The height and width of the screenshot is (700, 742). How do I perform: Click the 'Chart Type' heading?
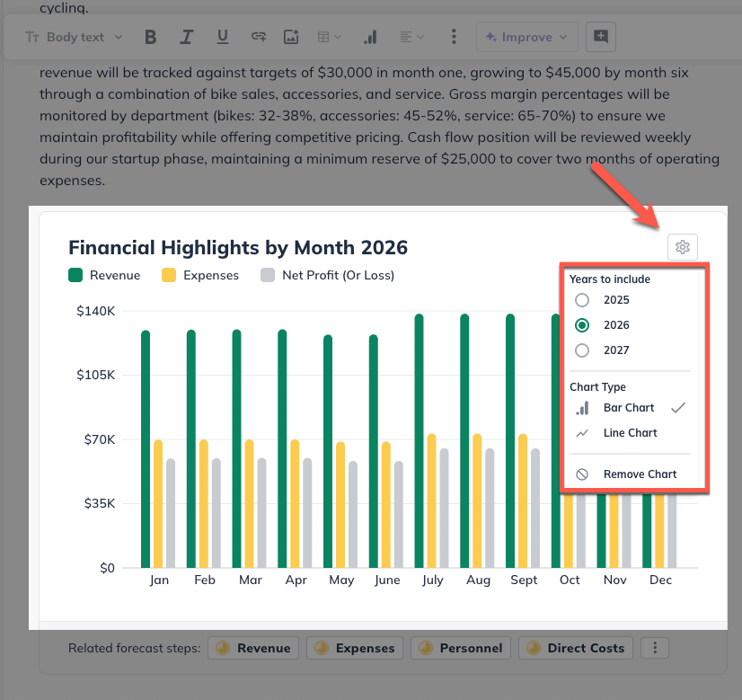tap(597, 387)
